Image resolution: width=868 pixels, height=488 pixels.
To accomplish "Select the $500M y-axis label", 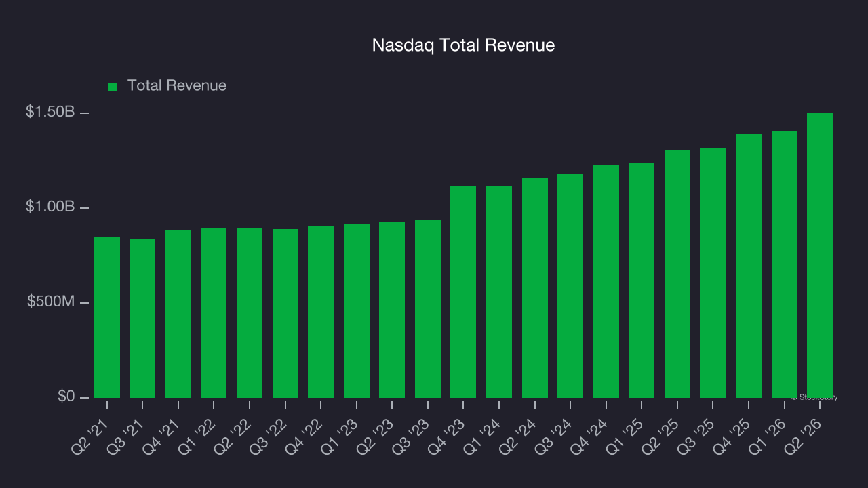I will coord(51,302).
